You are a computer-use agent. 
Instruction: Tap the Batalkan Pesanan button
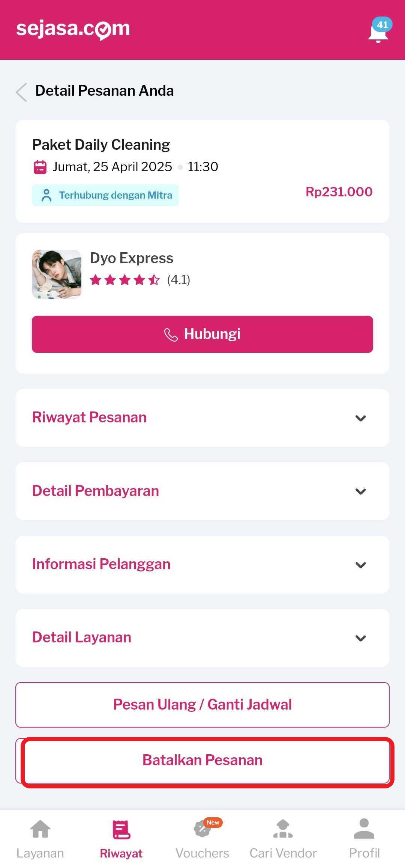(202, 760)
